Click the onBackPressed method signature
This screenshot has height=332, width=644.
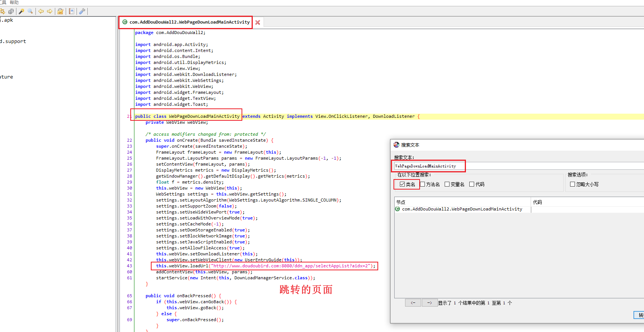tap(183, 296)
